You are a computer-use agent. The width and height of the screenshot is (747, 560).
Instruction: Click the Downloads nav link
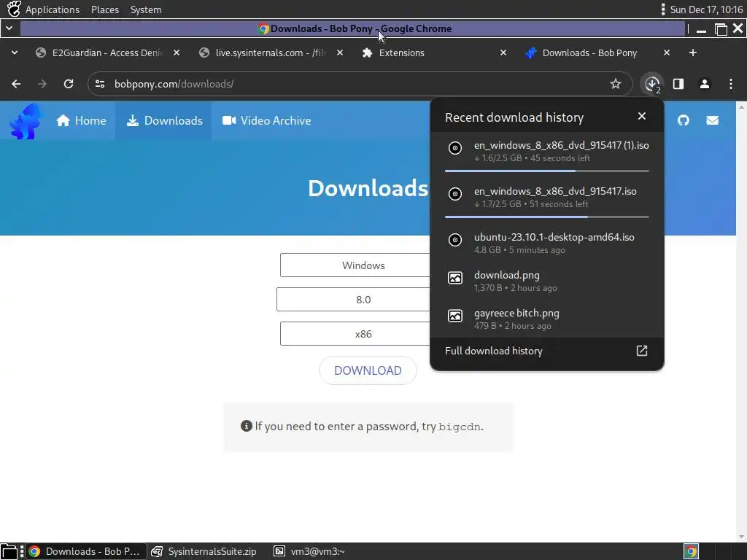(164, 120)
